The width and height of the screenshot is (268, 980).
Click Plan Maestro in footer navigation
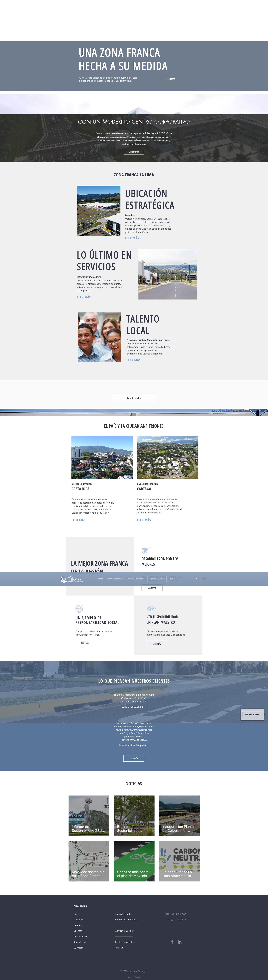pos(81,937)
